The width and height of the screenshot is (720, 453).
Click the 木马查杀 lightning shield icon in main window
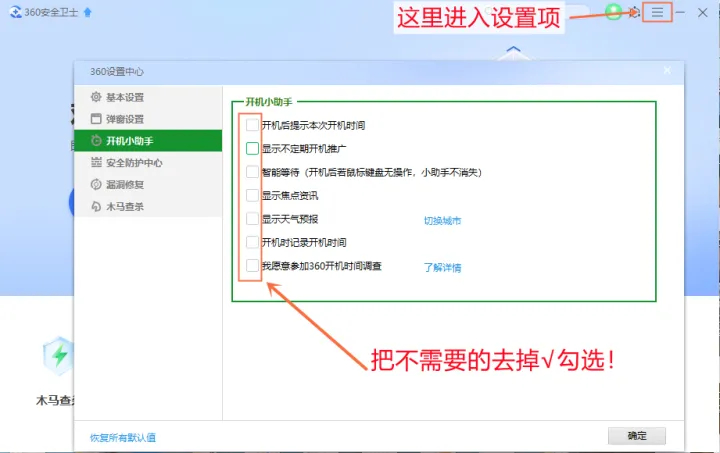point(58,356)
